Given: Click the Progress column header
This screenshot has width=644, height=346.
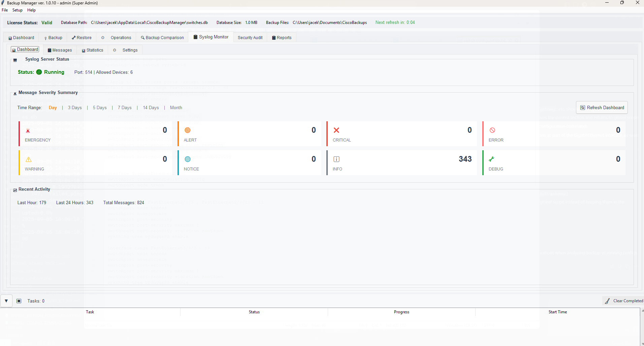Looking at the screenshot, I should [x=401, y=312].
